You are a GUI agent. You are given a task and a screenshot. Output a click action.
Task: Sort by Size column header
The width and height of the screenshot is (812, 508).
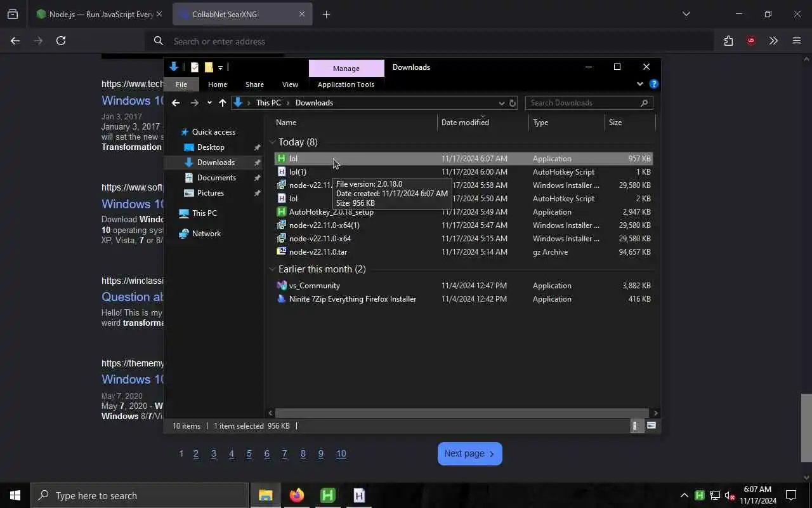(x=630, y=123)
